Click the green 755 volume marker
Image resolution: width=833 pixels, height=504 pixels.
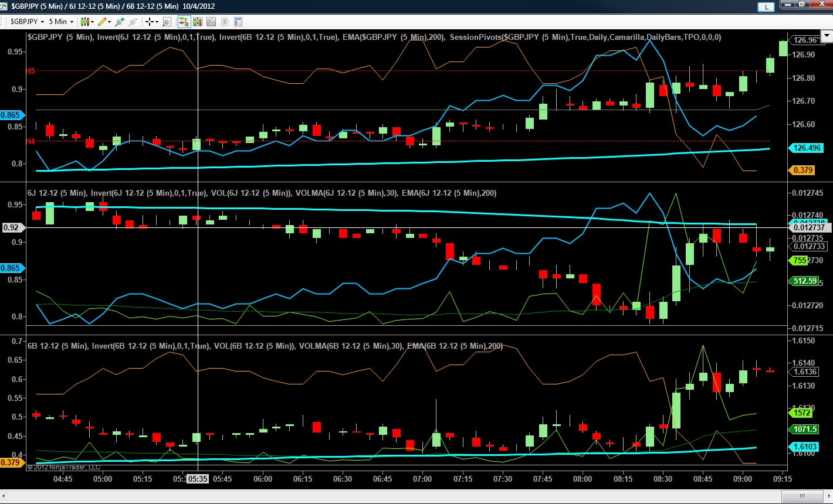tap(799, 260)
